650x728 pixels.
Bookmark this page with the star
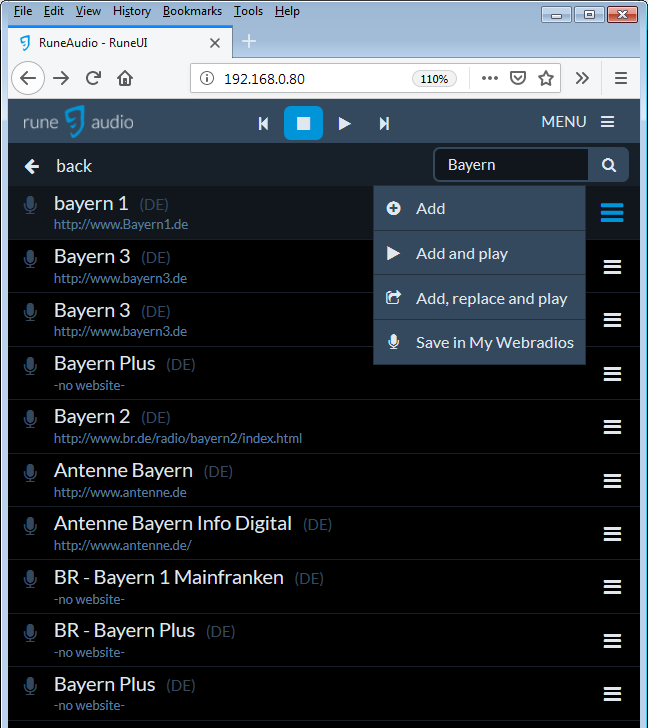[546, 78]
